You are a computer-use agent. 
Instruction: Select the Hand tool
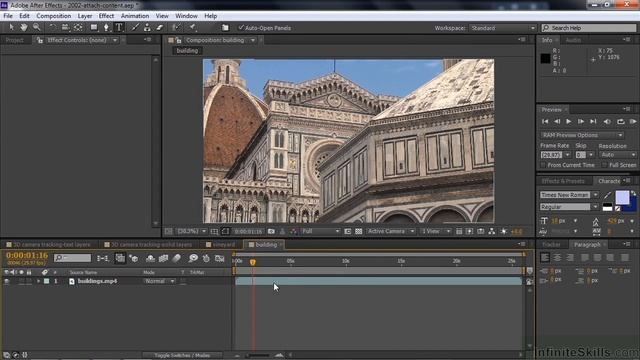coord(24,27)
